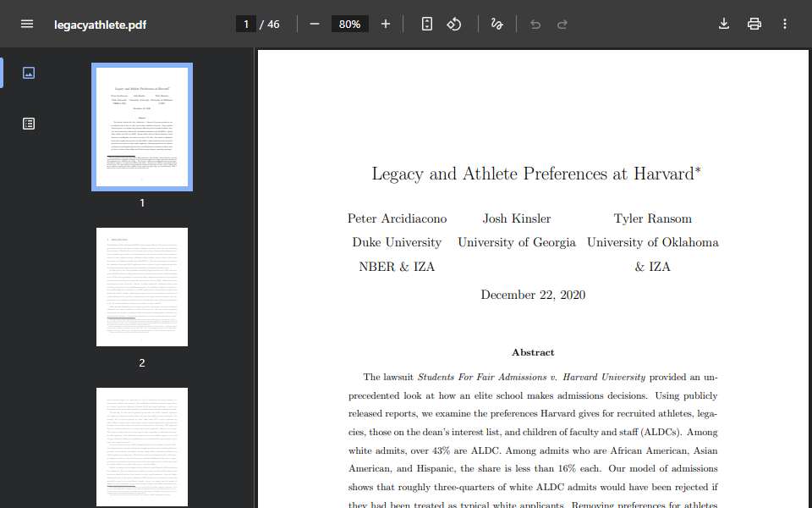Click the 'University of Oklahoma' text

coord(652,243)
